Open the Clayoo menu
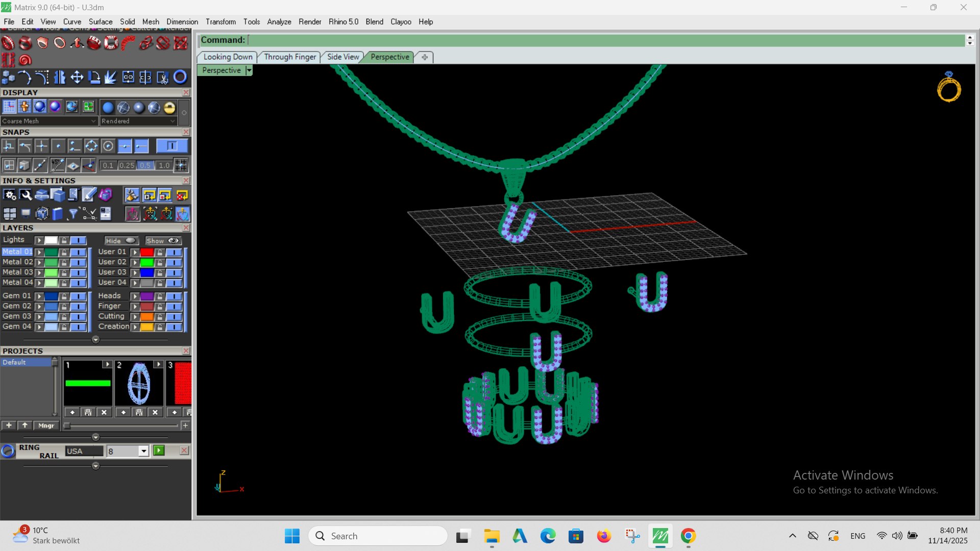Screen dimensions: 980x551 click(x=401, y=21)
